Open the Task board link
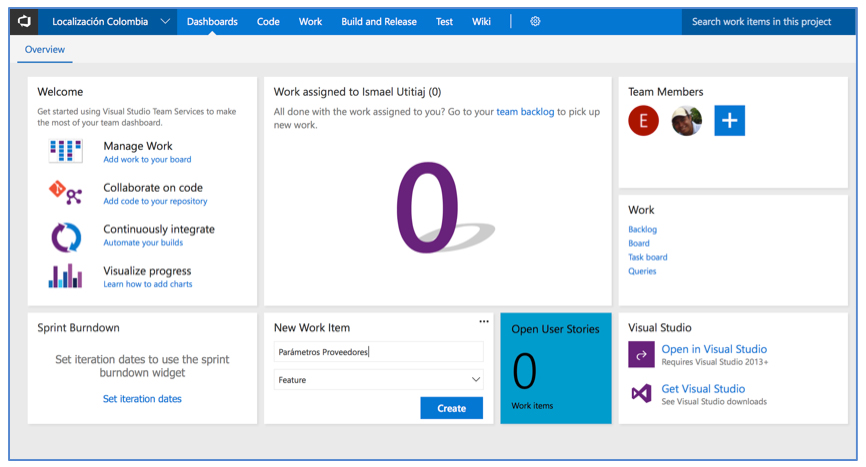Viewport: 866px width, 467px height. point(648,257)
